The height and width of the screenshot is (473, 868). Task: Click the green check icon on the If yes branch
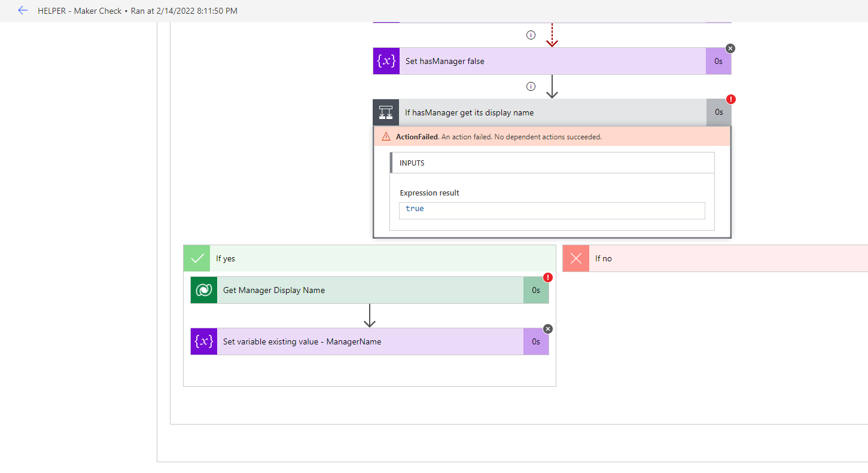pos(197,258)
